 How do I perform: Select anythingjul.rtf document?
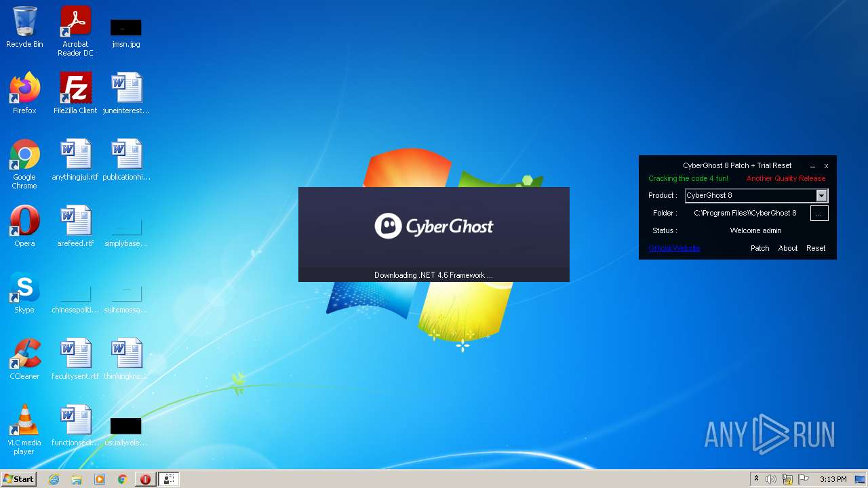pos(75,159)
